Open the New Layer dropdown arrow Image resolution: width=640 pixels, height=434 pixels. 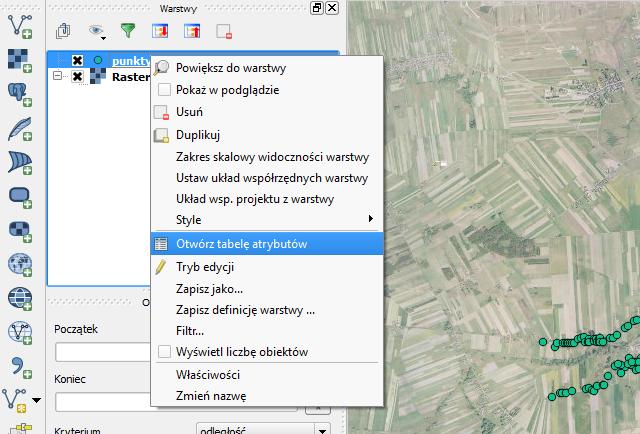pyautogui.click(x=37, y=400)
